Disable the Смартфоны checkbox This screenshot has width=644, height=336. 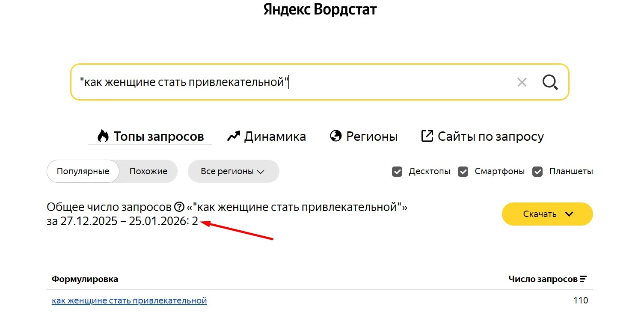tap(463, 171)
